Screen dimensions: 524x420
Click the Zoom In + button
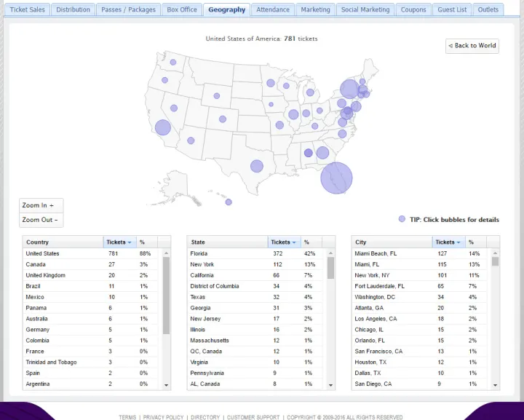tap(41, 205)
